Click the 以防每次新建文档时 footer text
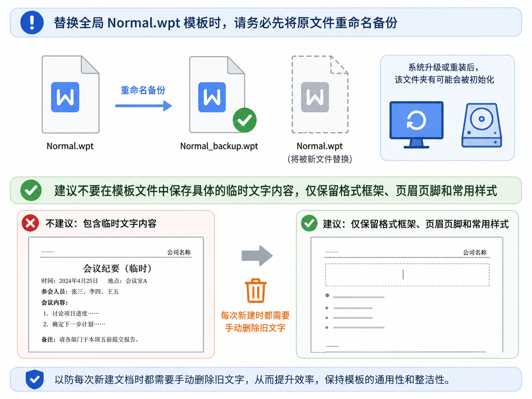 [x=253, y=380]
